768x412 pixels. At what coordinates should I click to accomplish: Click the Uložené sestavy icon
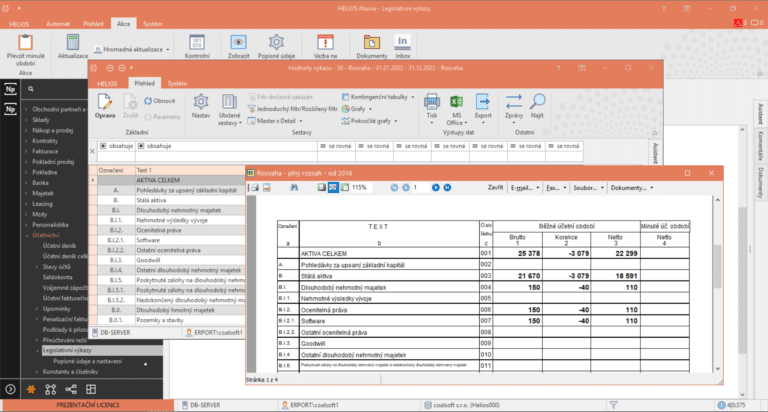pyautogui.click(x=229, y=101)
